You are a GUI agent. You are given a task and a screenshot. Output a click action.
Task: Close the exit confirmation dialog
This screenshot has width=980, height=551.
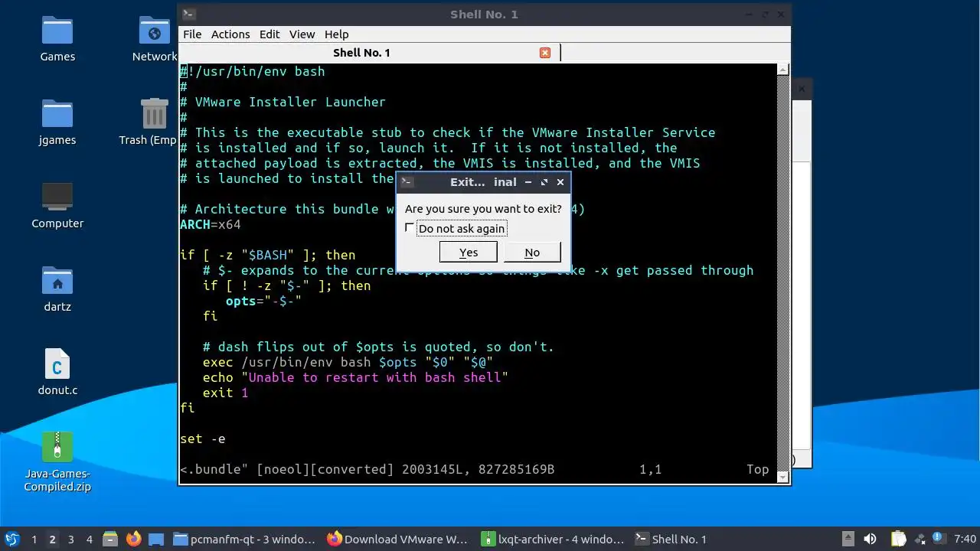pos(560,182)
